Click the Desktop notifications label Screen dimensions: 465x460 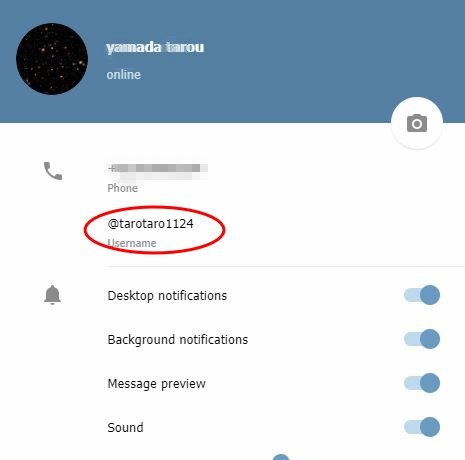tap(167, 296)
